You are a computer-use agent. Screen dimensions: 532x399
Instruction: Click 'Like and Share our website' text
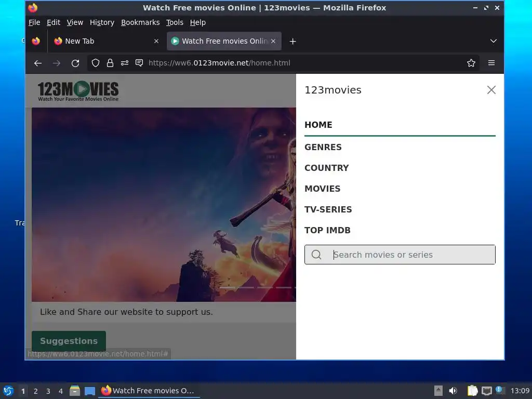click(x=126, y=312)
